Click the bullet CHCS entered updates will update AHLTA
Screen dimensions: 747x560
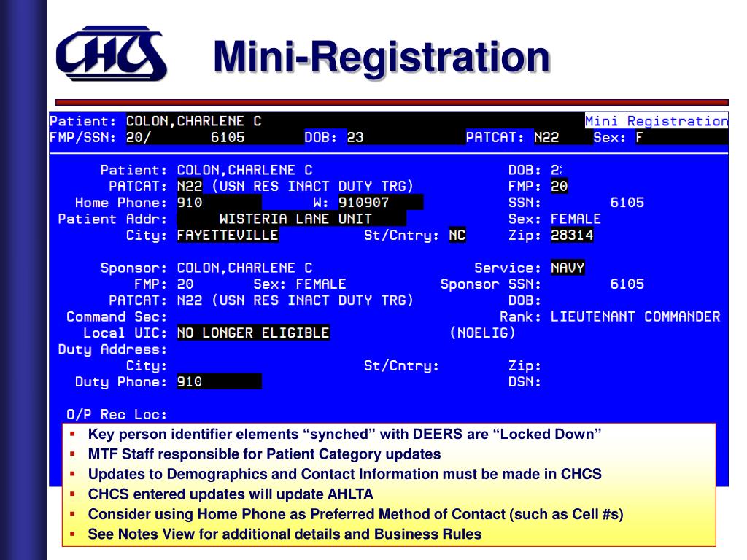(x=231, y=494)
